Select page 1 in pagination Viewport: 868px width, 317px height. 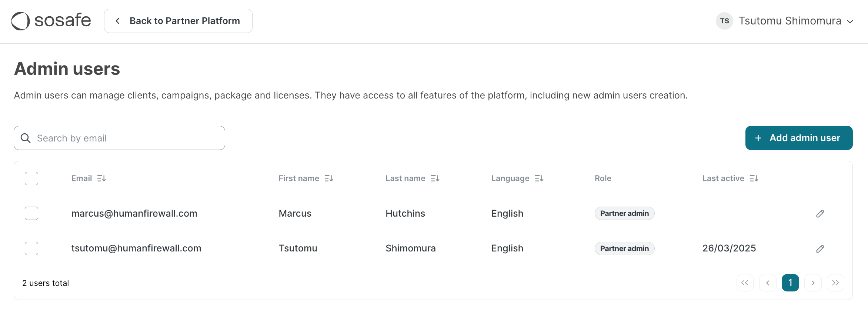pyautogui.click(x=790, y=283)
